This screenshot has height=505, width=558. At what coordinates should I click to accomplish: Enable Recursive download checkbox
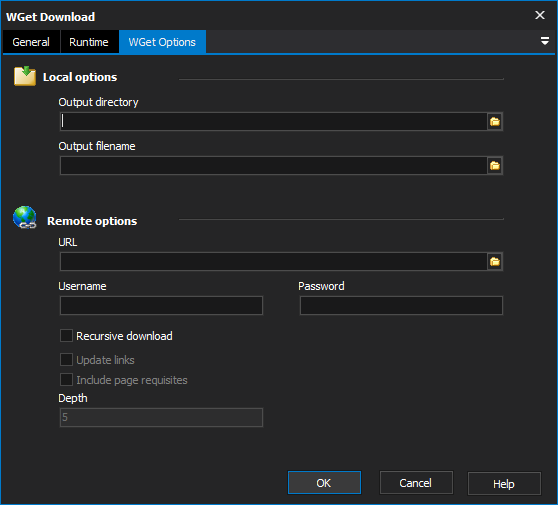67,336
